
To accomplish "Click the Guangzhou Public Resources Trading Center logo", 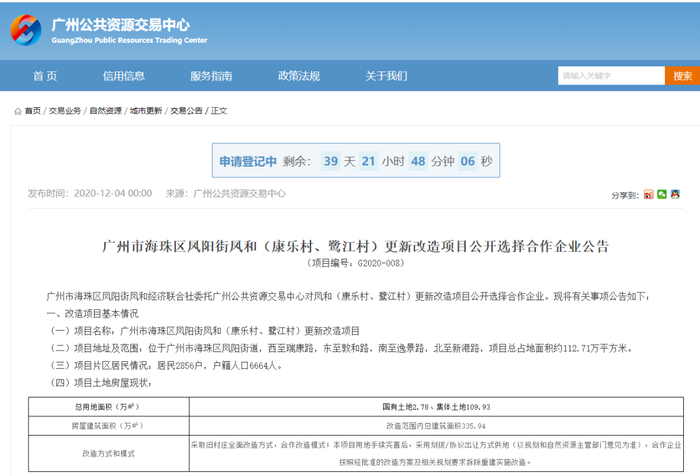I will (x=26, y=30).
